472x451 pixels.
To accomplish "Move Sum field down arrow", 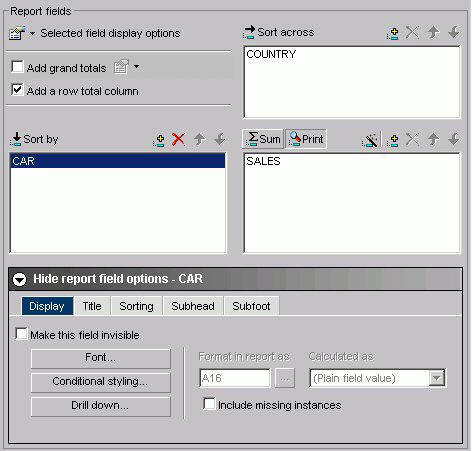I will 454,139.
